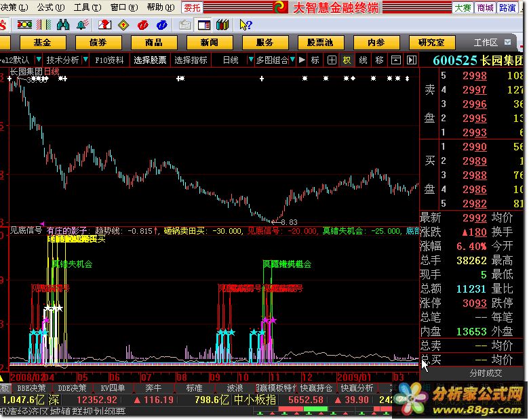Open the colored books library icon

click(222, 24)
